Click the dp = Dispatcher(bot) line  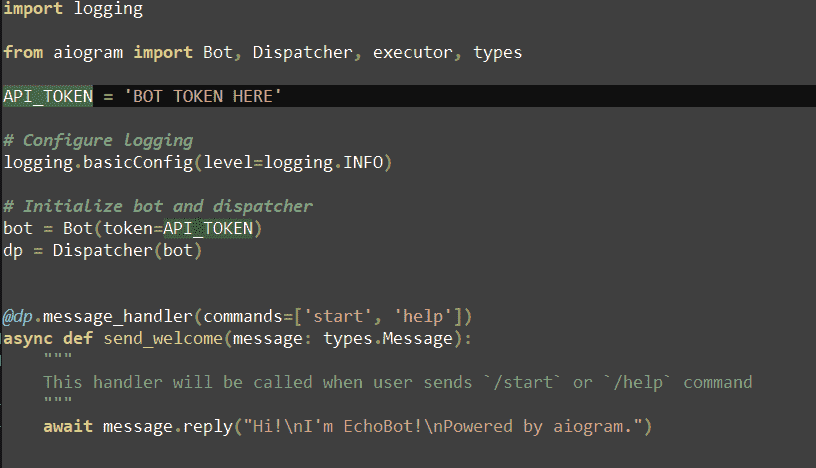[x=103, y=251]
